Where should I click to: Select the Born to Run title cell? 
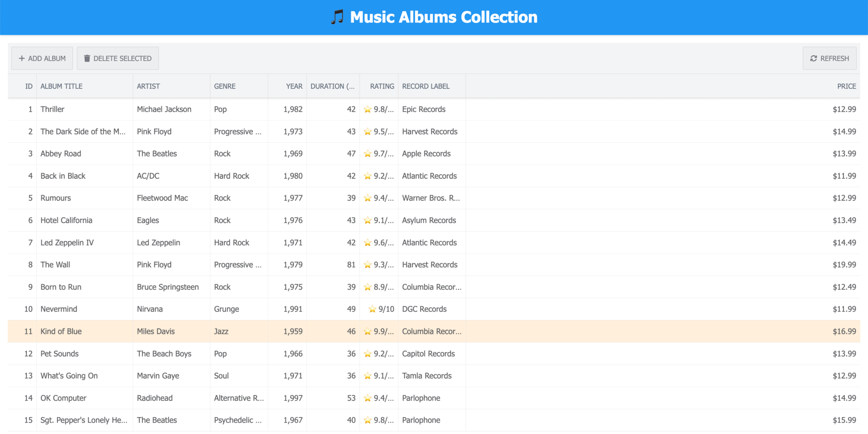(85, 287)
